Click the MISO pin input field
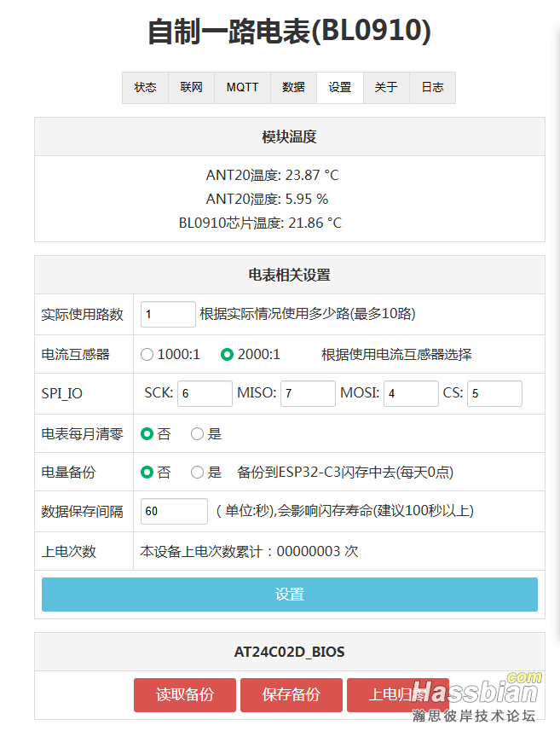The image size is (560, 731). click(308, 393)
